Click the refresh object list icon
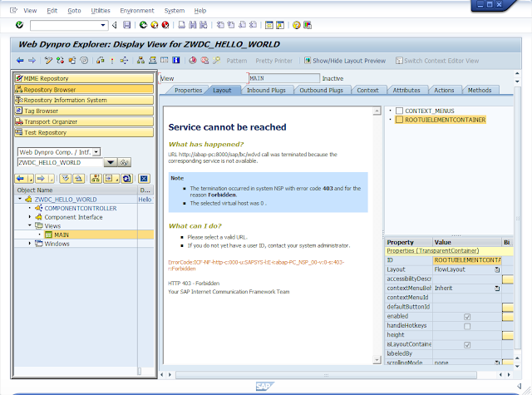This screenshot has height=395, width=532. point(126,179)
